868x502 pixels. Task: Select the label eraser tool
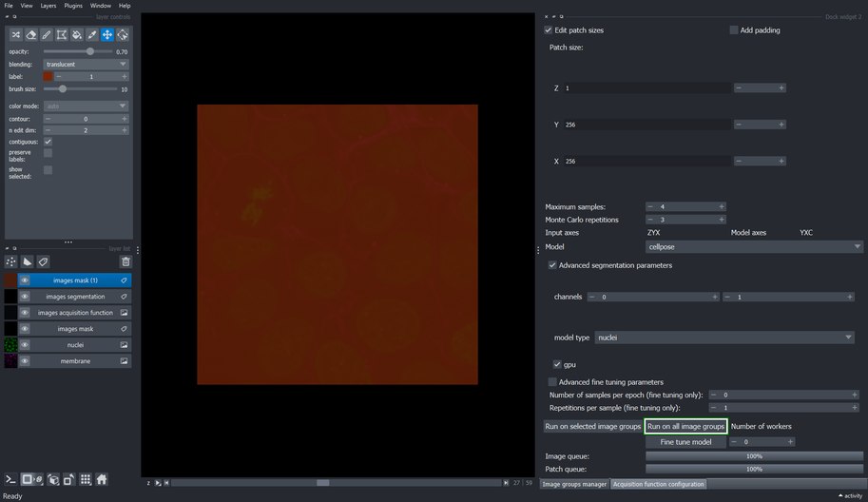[31, 35]
